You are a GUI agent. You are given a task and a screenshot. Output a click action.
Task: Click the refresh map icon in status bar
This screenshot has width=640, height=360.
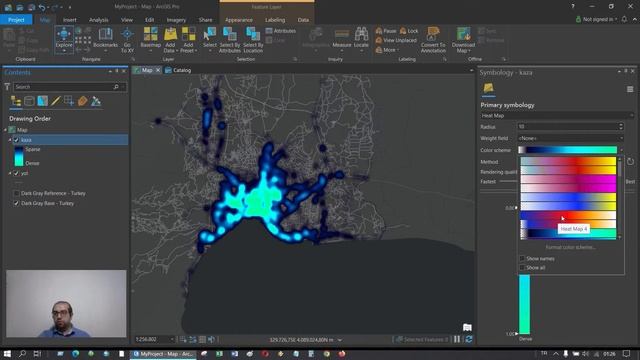point(469,339)
